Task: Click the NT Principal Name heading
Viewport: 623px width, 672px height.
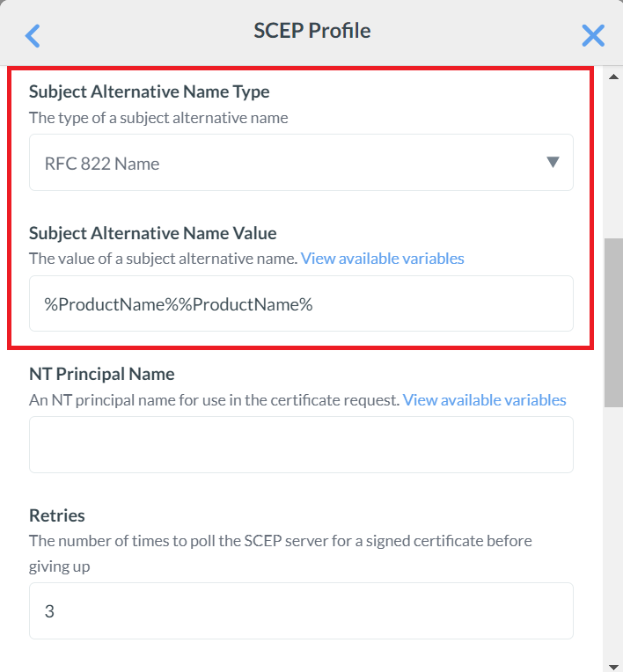Action: click(102, 375)
